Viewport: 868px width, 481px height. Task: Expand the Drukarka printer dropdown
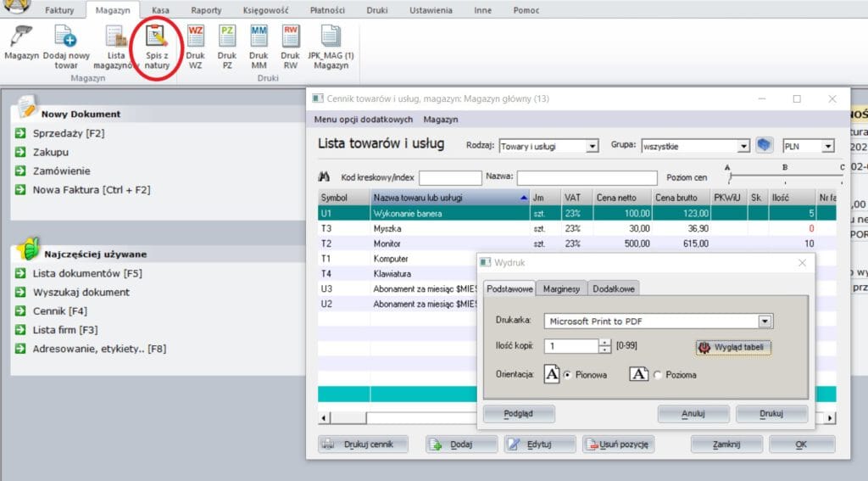click(x=765, y=322)
